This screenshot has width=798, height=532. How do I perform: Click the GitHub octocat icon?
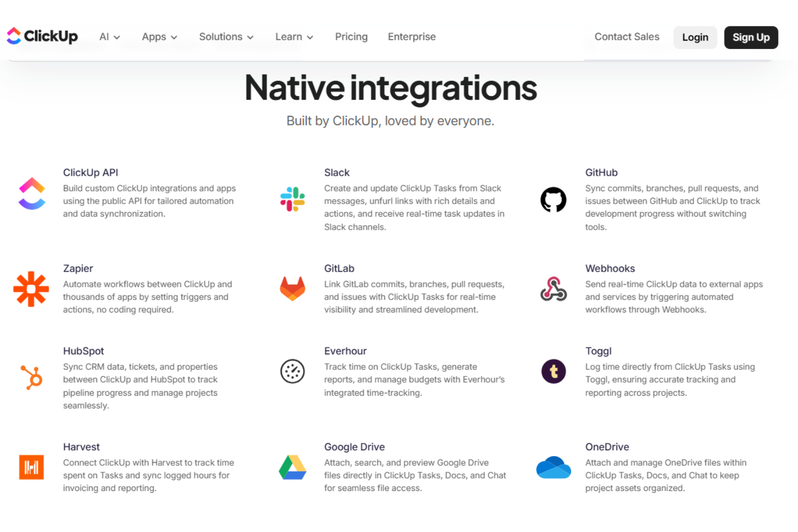pyautogui.click(x=553, y=199)
